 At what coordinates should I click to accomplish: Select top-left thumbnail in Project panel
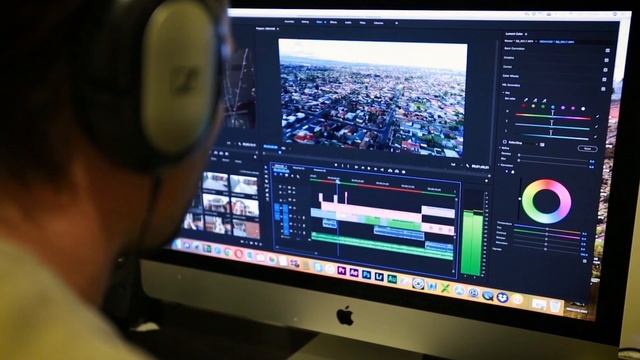[215, 182]
